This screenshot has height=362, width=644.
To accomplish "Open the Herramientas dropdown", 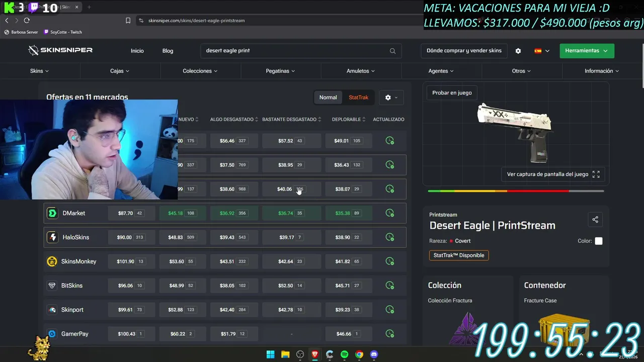I will (587, 51).
